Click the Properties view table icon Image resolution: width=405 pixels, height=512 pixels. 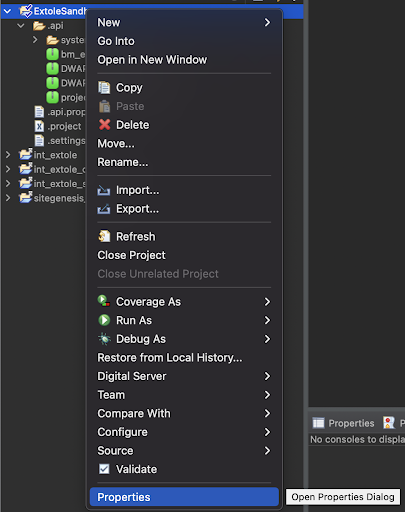click(318, 423)
